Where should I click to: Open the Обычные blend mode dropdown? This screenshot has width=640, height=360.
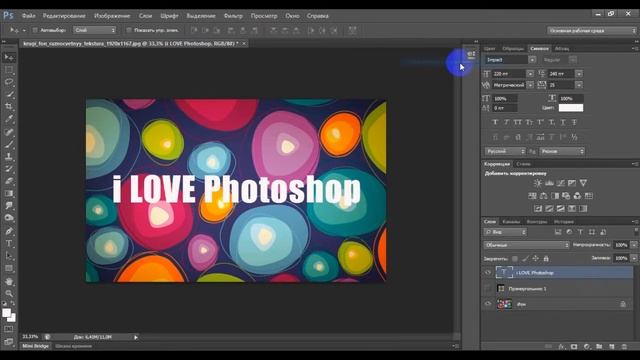click(527, 245)
